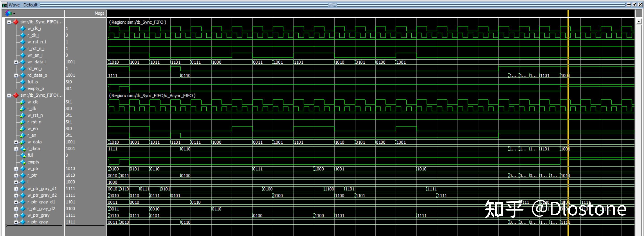
Task: Open dropdown arrow next to wave icon
Action: point(14,13)
